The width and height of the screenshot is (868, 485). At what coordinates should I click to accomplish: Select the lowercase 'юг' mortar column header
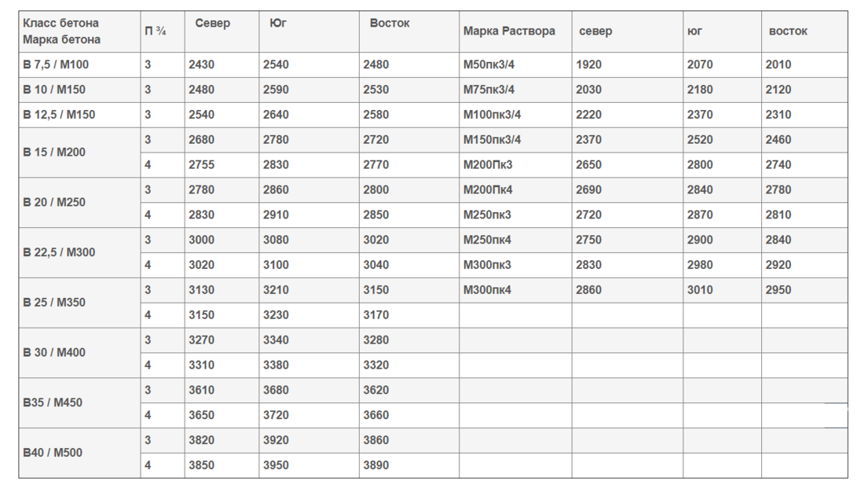(x=723, y=31)
